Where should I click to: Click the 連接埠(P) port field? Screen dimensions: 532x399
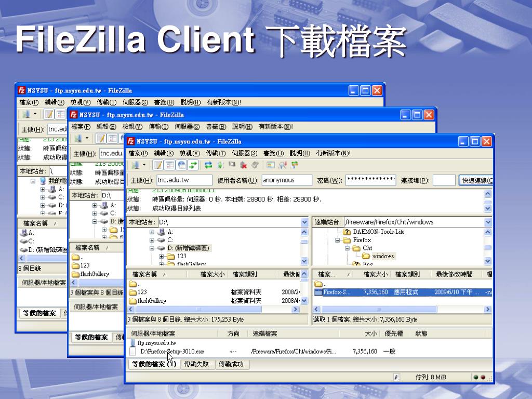click(444, 180)
